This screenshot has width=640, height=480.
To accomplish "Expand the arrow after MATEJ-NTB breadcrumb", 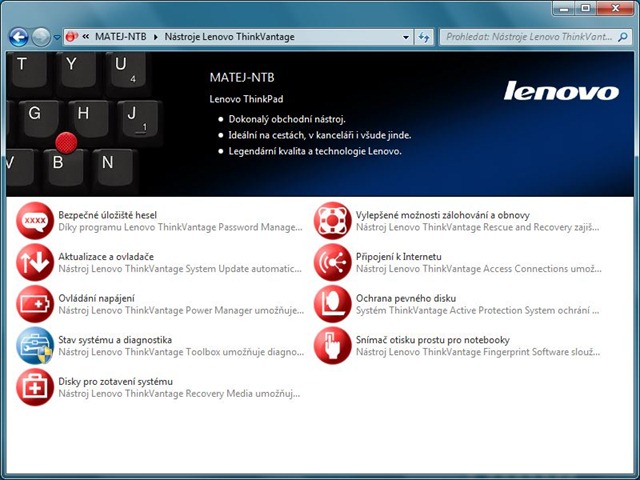I will pyautogui.click(x=155, y=37).
